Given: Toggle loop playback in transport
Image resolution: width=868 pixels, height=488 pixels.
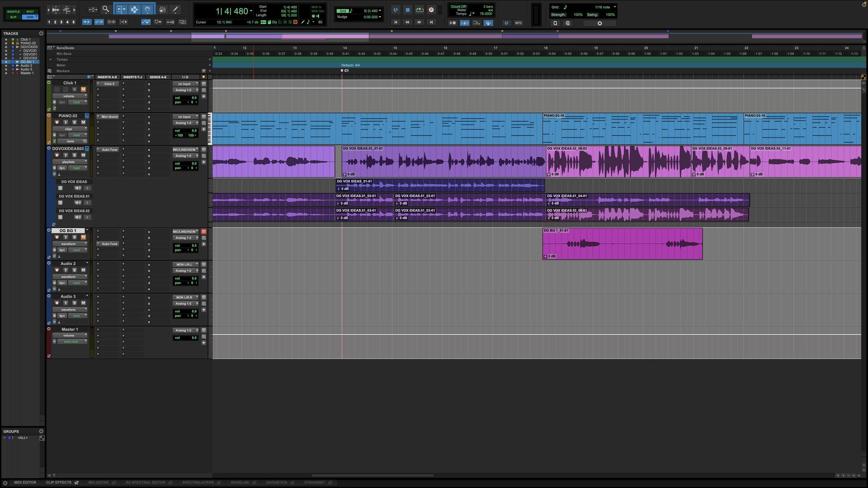Looking at the screenshot, I should coord(419,10).
